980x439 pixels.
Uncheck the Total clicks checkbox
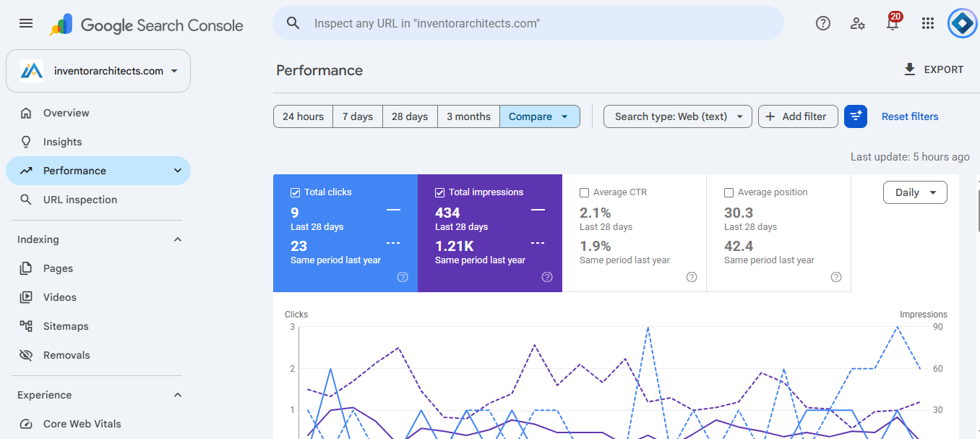(x=295, y=192)
